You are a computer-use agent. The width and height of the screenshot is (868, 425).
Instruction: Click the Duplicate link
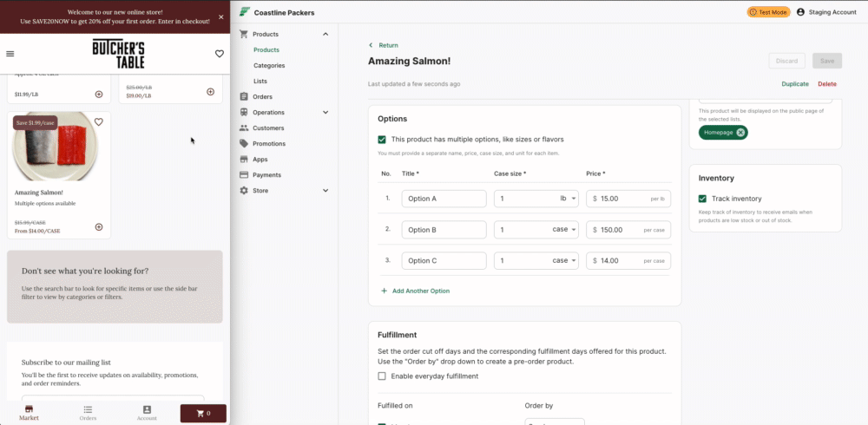[794, 84]
